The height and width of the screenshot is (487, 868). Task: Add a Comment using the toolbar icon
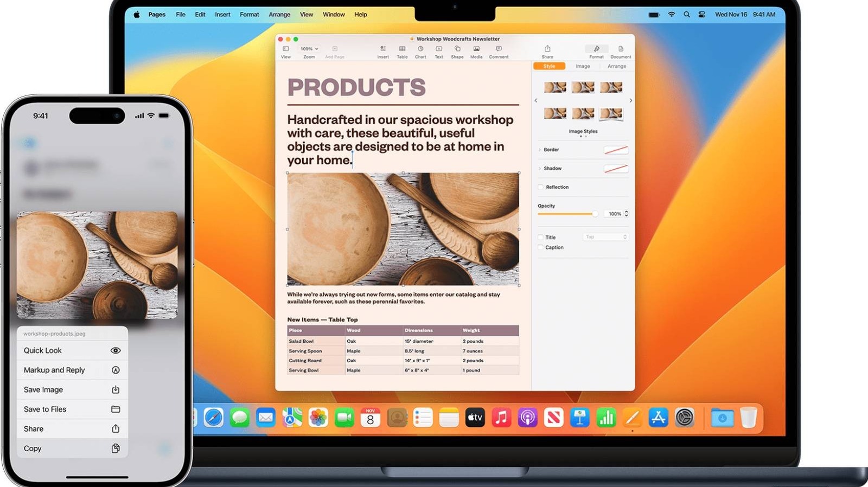(499, 49)
